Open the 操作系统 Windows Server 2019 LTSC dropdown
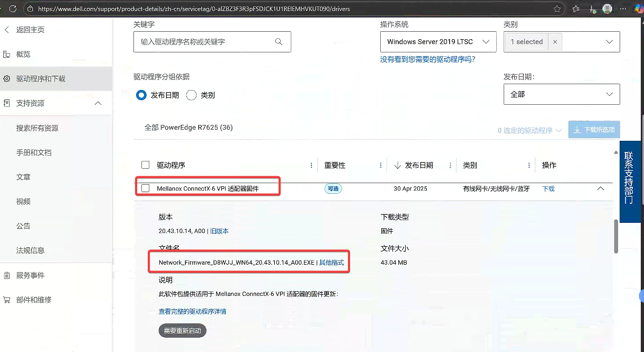 [438, 42]
